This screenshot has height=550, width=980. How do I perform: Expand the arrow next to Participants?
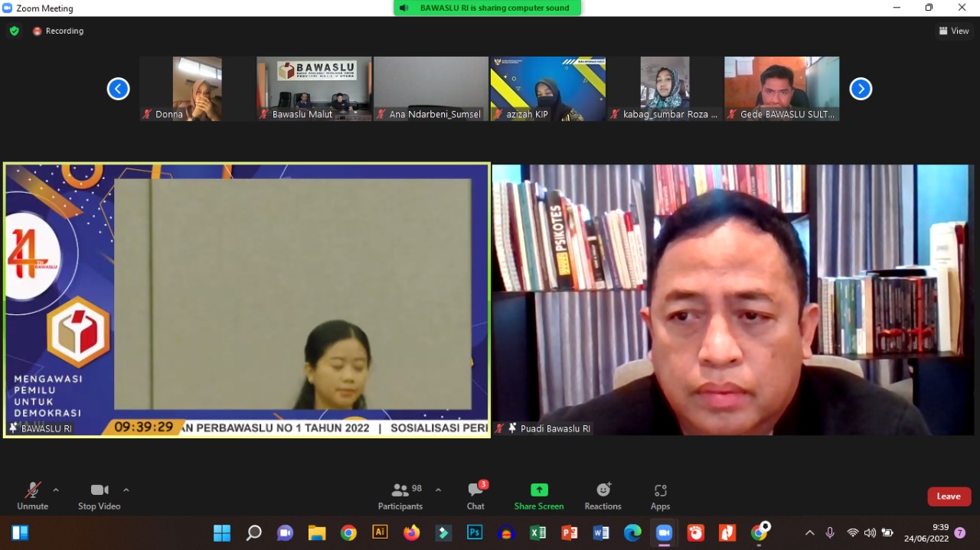pos(438,490)
